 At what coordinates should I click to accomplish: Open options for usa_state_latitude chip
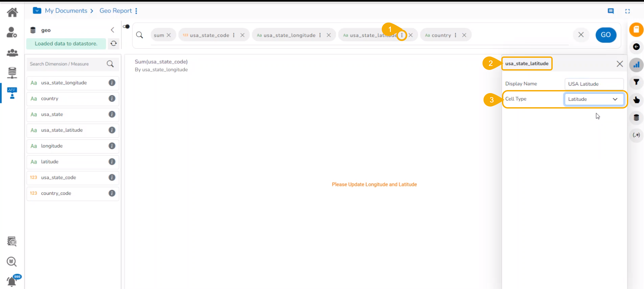(x=402, y=35)
